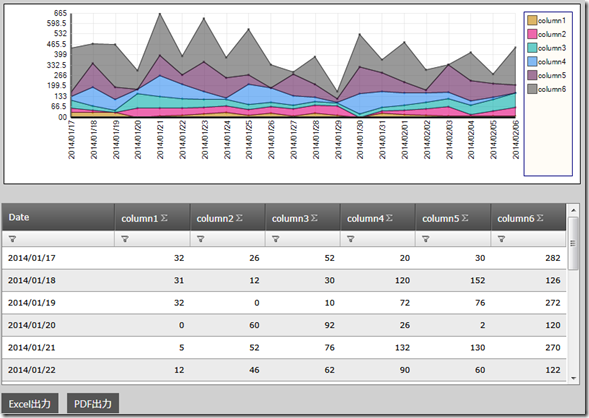Click column1 value 12 in 2014/01/22 row
The width and height of the screenshot is (589, 418).
coord(179,370)
